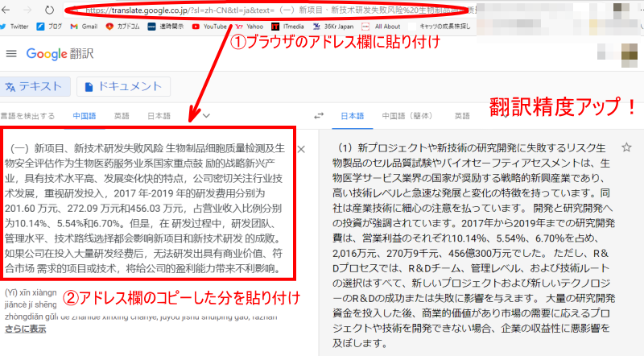Viewport: 644px width, 356px height.
Task: Save translation with the star icon
Action: pos(626,147)
